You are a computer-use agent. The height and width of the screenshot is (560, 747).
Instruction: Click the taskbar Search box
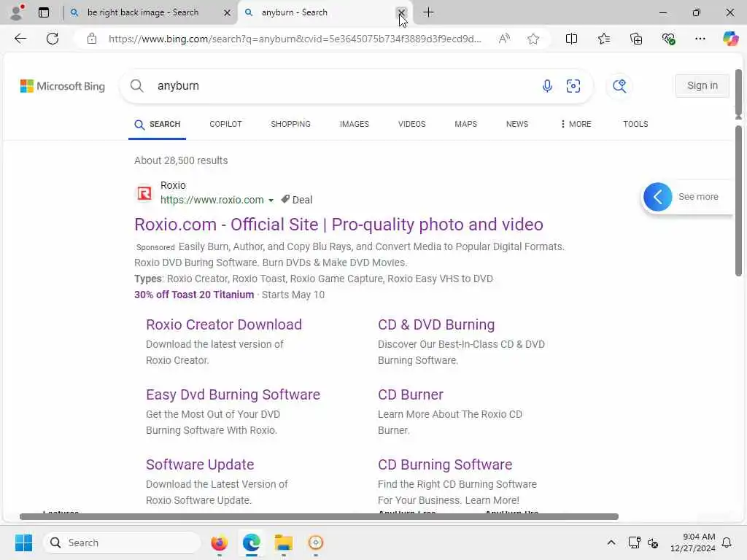[x=122, y=542]
